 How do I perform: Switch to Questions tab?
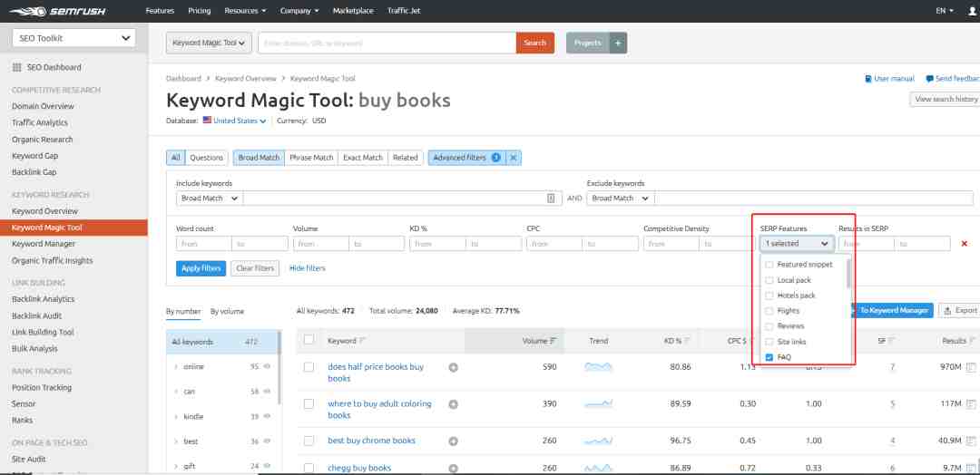coord(206,158)
